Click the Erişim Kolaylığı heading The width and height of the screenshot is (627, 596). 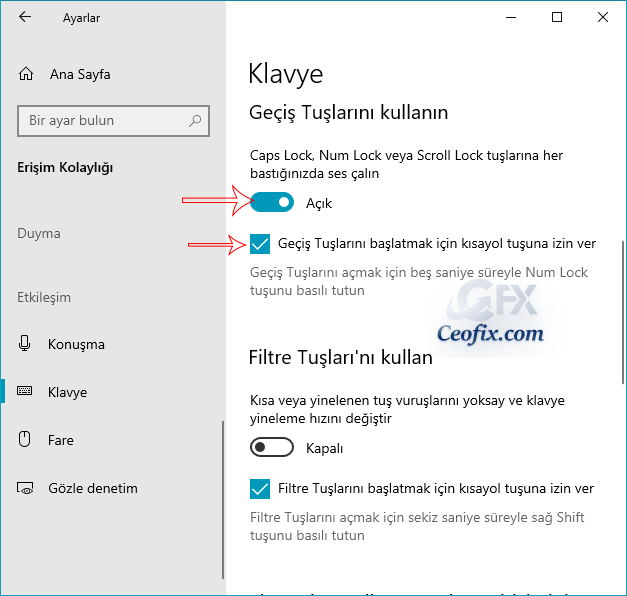point(65,168)
